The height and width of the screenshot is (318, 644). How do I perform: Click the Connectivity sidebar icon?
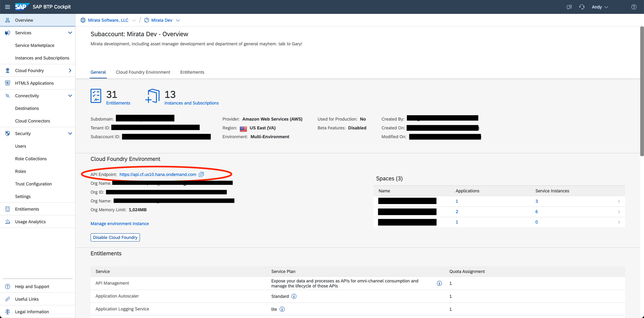point(8,96)
